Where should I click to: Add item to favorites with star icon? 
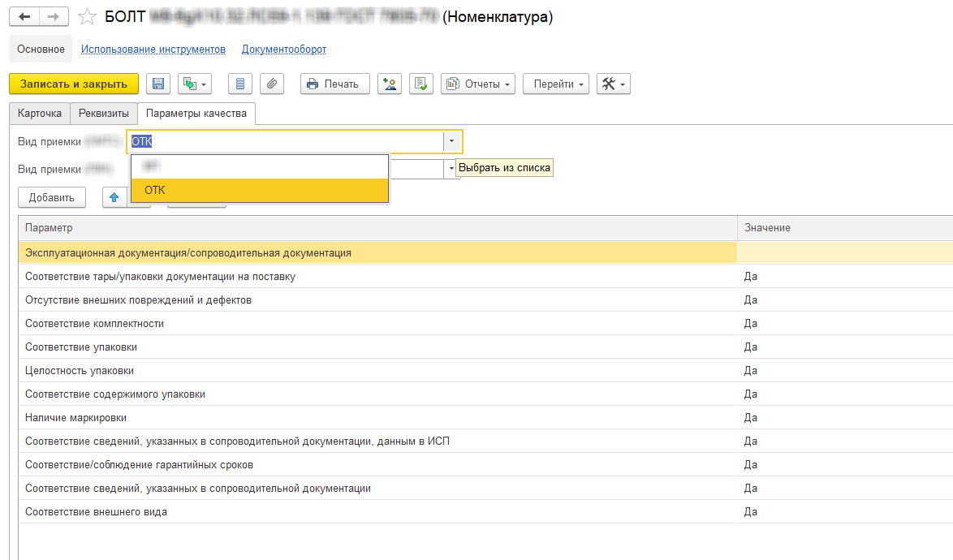tap(87, 17)
